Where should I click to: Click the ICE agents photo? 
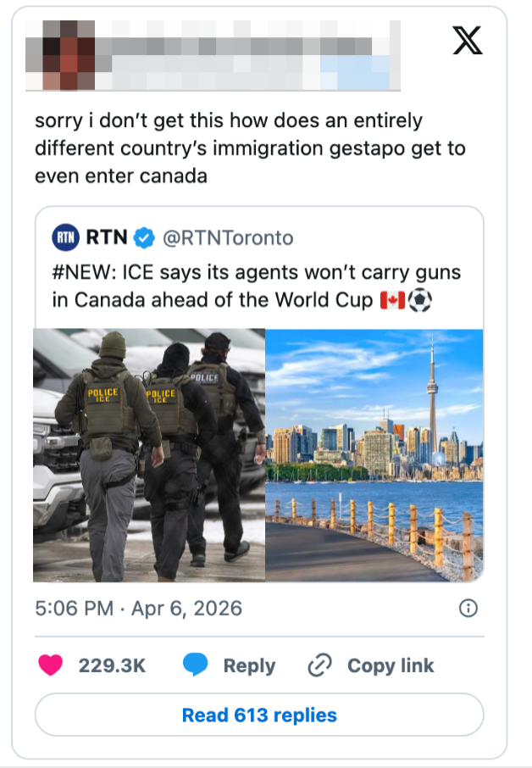pyautogui.click(x=148, y=454)
